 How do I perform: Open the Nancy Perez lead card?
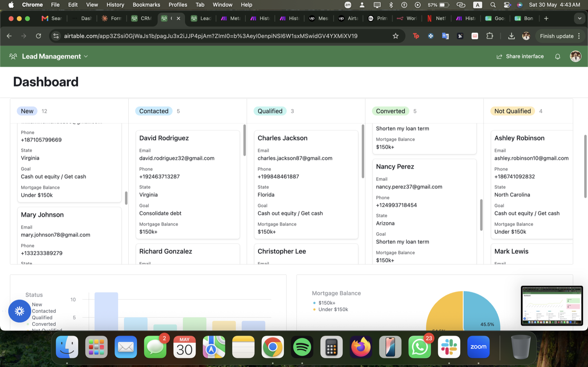coord(425,212)
